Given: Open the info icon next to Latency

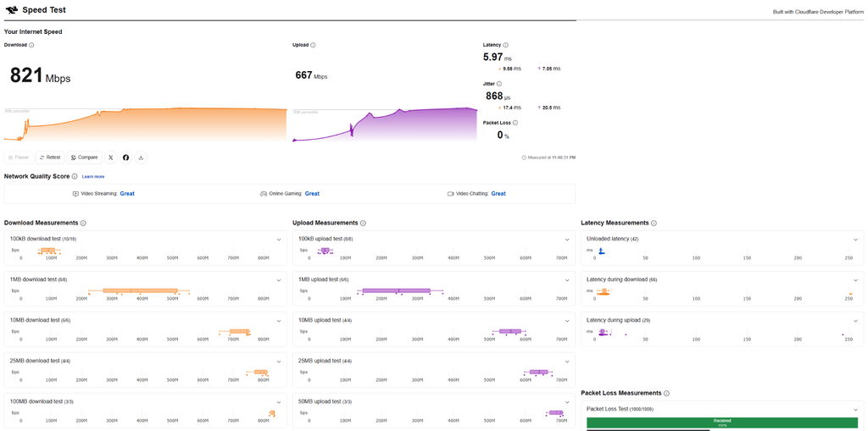Looking at the screenshot, I should pyautogui.click(x=506, y=46).
